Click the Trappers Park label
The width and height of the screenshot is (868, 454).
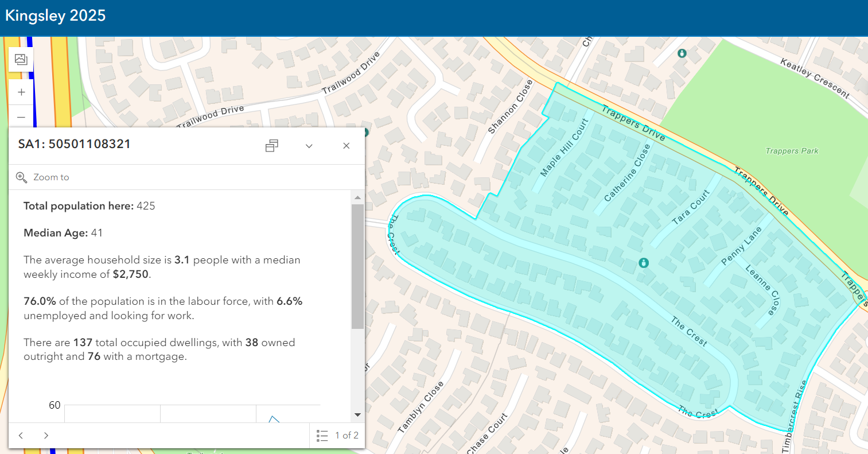point(792,151)
